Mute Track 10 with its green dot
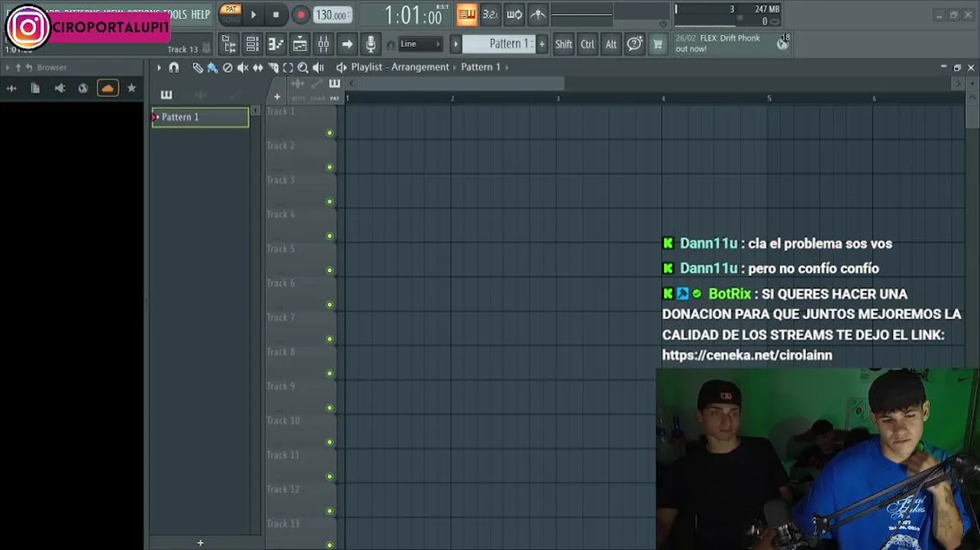The height and width of the screenshot is (550, 980). (330, 442)
